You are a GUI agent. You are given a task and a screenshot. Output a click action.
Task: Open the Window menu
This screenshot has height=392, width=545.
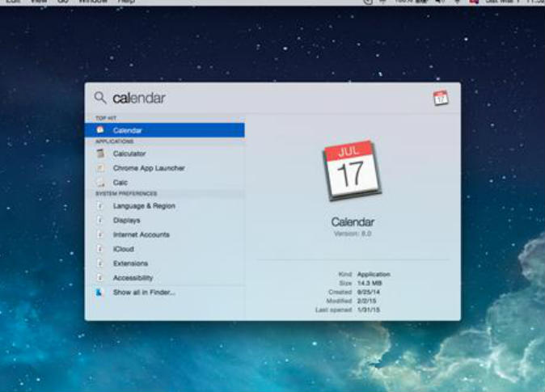(93, 2)
